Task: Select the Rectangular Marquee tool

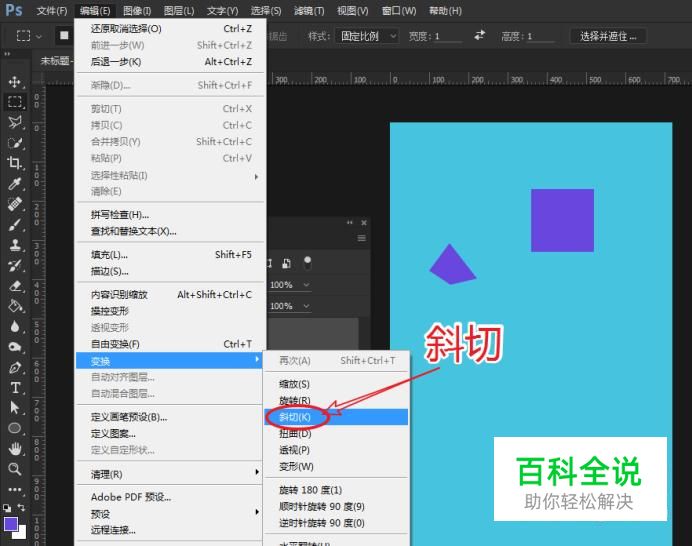Action: coord(15,102)
